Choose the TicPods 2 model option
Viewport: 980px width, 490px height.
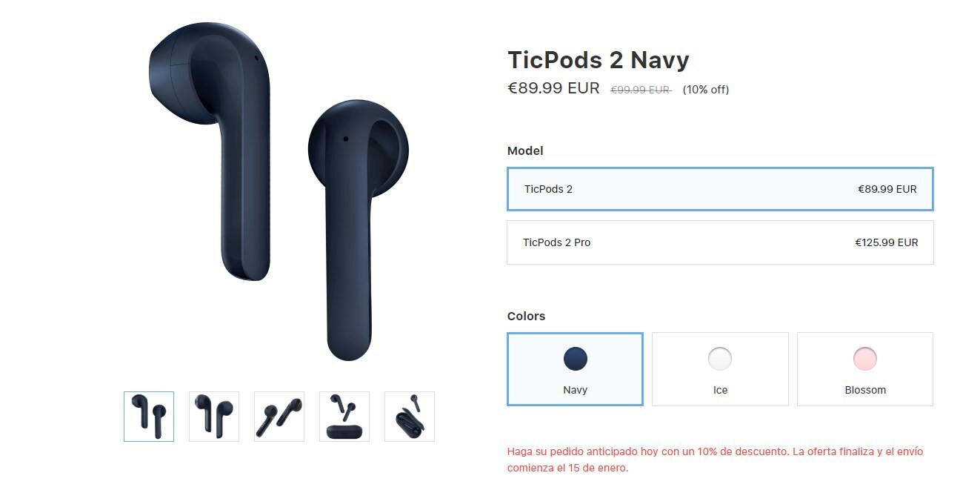click(720, 189)
